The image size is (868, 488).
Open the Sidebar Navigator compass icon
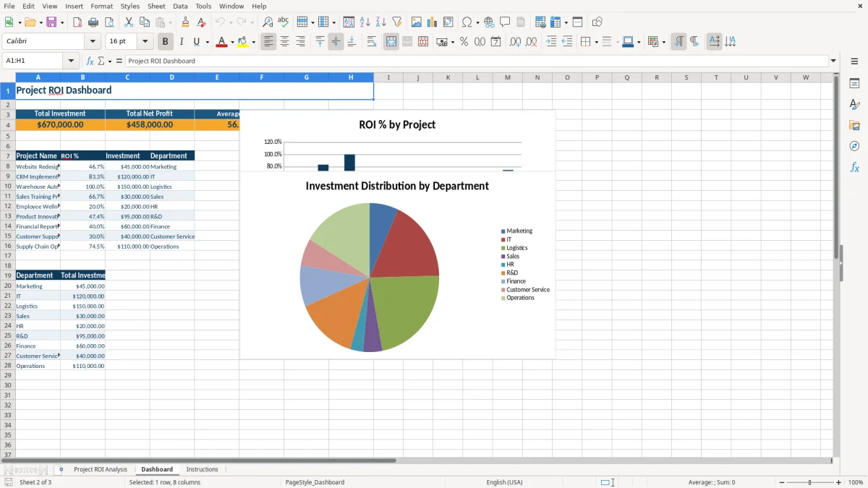[854, 146]
